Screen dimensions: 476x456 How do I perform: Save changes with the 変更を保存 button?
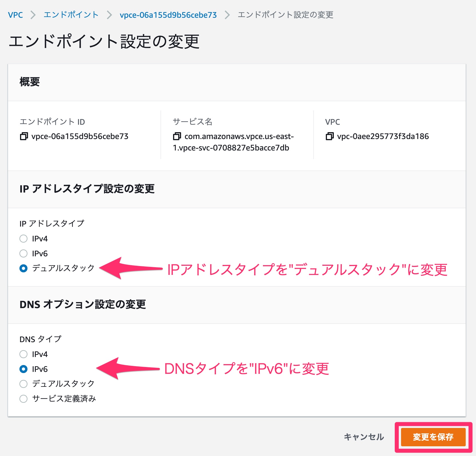coord(433,437)
